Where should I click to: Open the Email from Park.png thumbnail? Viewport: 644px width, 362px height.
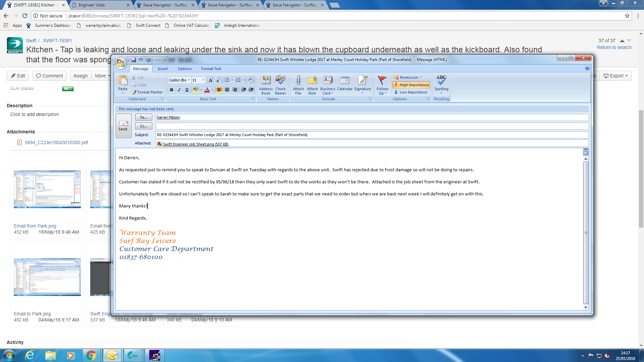tap(47, 189)
